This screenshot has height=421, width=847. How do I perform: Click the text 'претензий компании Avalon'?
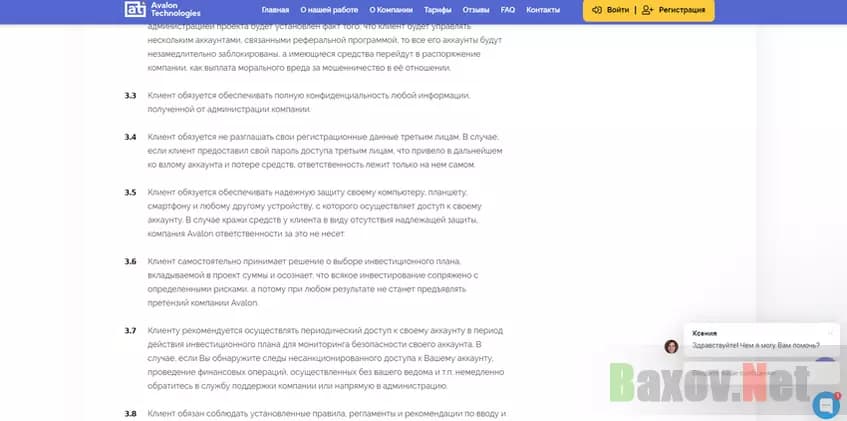(x=203, y=303)
